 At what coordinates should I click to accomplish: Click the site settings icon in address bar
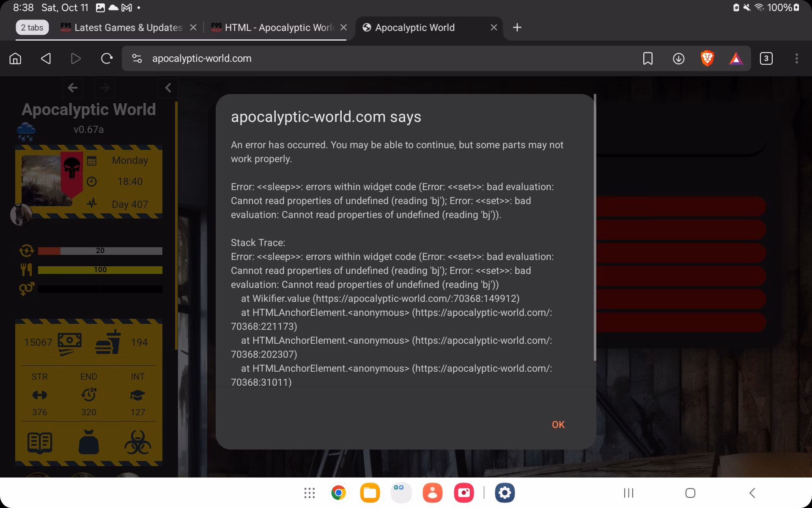pyautogui.click(x=137, y=58)
